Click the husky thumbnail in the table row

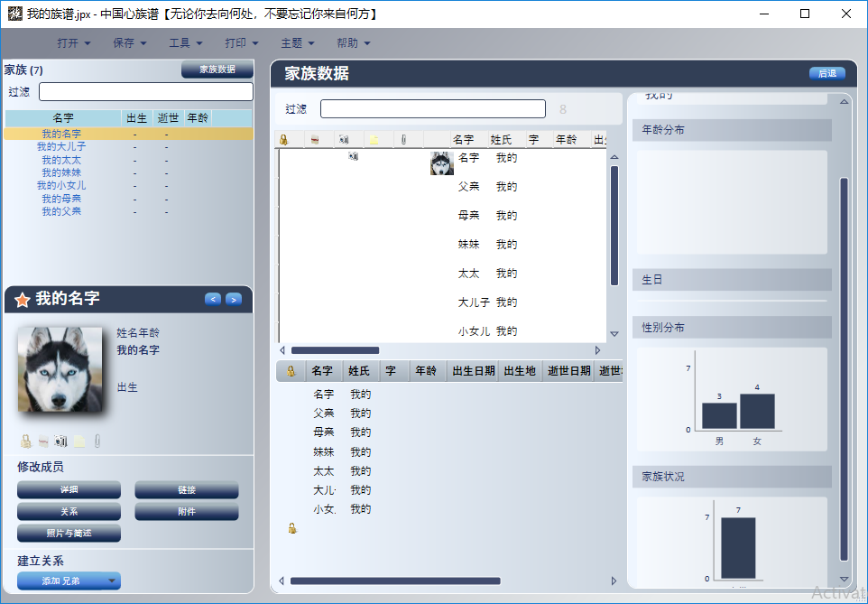pos(442,163)
